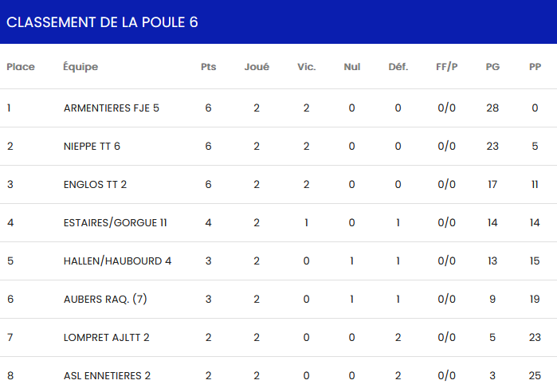The image size is (557, 392).
Task: Click the PG value 28 for Armentieres
Action: (x=492, y=108)
